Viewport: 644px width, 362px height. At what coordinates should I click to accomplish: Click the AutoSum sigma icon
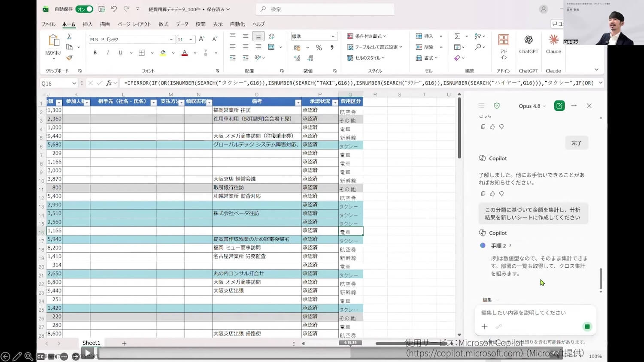(x=457, y=36)
